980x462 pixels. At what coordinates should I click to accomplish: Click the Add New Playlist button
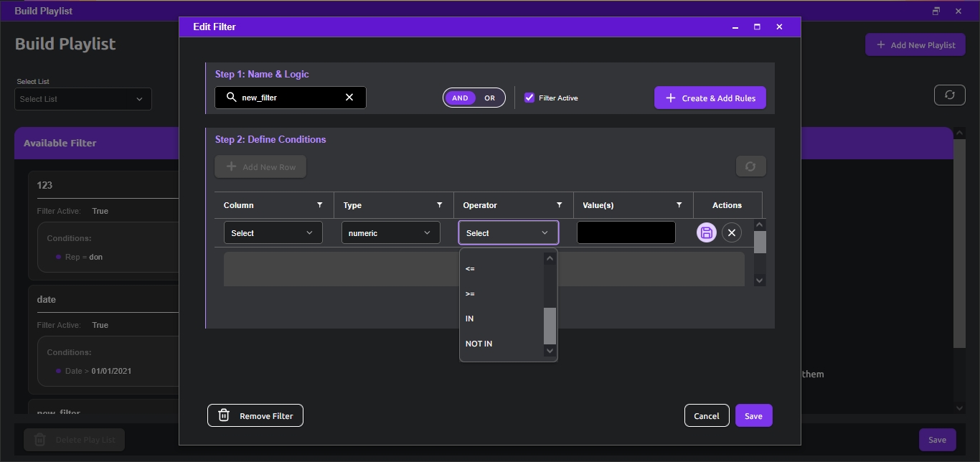pos(915,44)
